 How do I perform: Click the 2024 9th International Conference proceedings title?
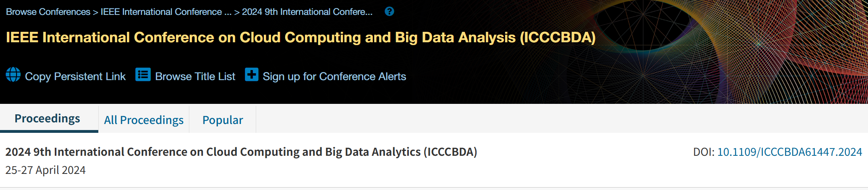tap(241, 152)
